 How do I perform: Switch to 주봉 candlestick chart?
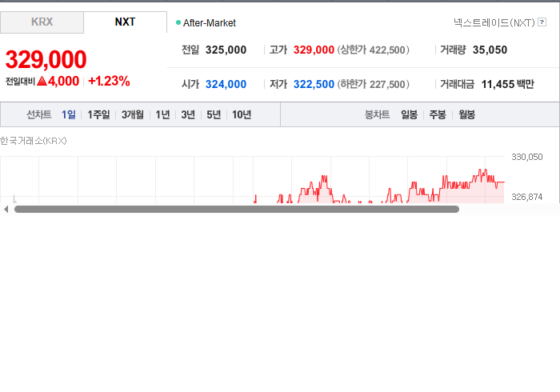coord(438,114)
